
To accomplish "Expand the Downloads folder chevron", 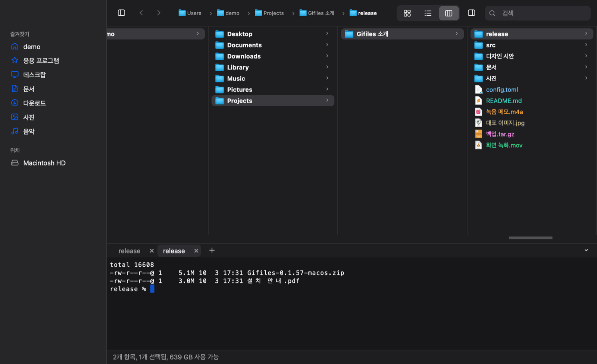I will (x=327, y=56).
